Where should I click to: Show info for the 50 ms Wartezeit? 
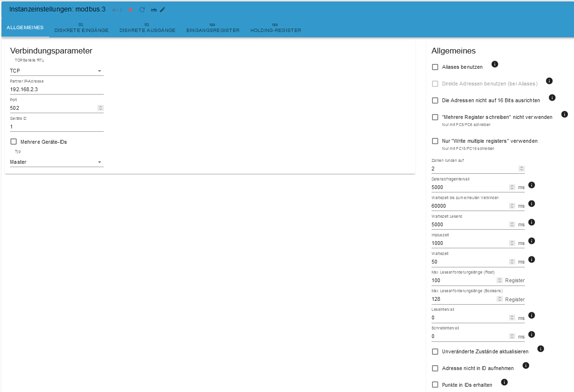click(x=531, y=259)
